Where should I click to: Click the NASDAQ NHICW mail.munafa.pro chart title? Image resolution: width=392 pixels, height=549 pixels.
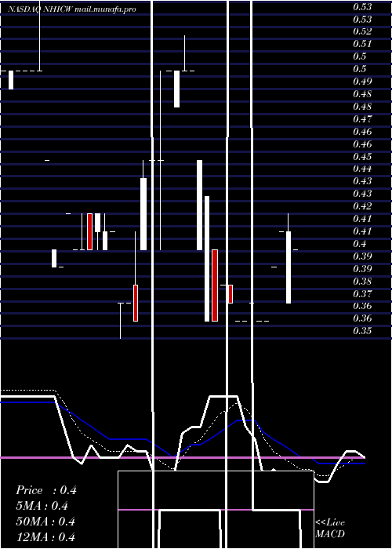click(x=72, y=9)
